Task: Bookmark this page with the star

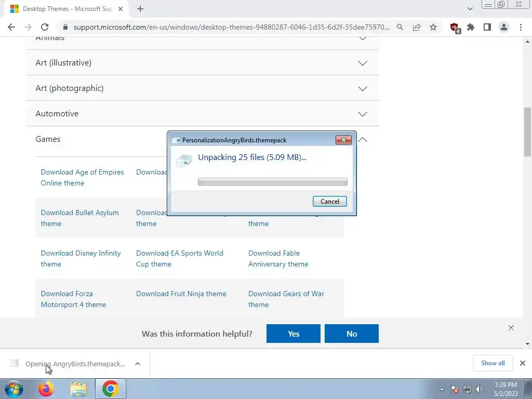Action: tap(433, 27)
